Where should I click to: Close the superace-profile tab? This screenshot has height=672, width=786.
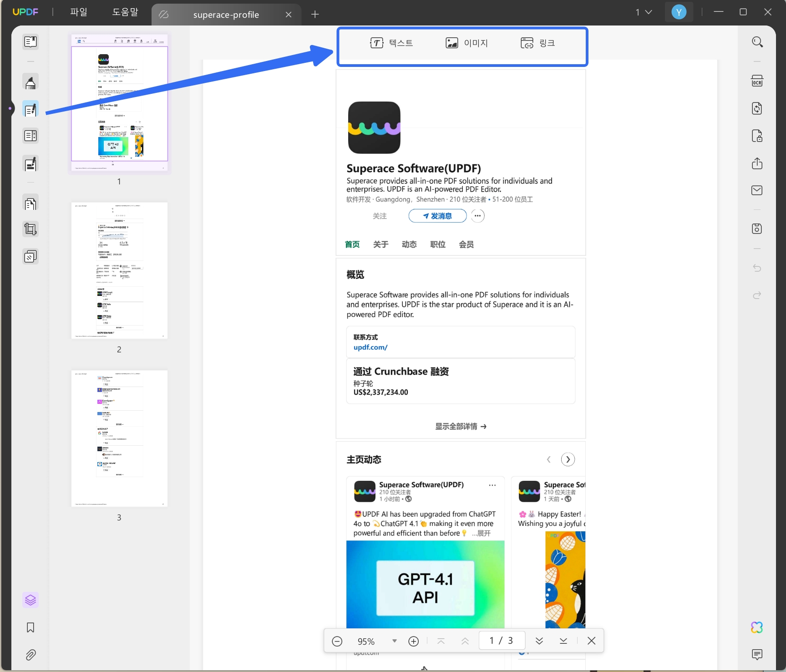click(289, 15)
